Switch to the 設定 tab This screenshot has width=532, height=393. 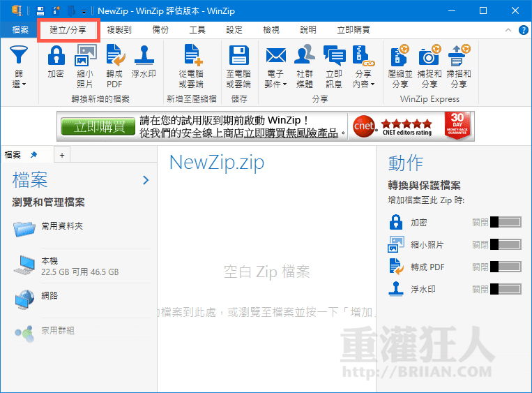click(234, 30)
